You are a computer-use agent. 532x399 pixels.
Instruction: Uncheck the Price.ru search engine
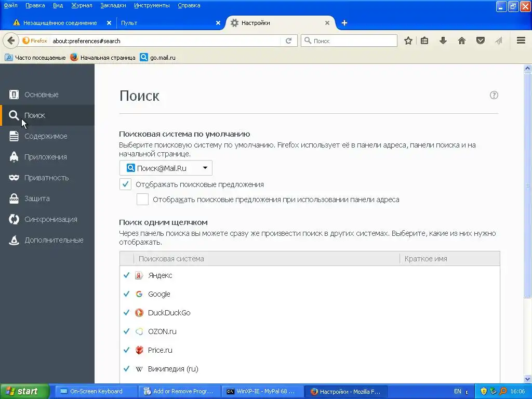[x=127, y=350]
